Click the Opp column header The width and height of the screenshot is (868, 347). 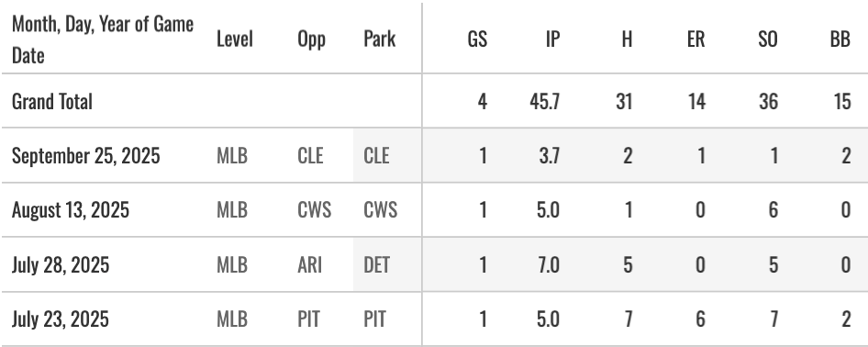click(312, 39)
